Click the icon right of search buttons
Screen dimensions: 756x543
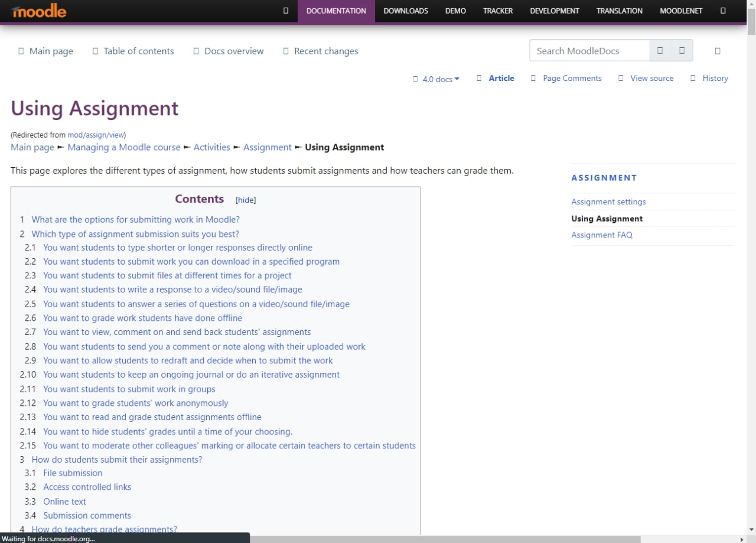tap(718, 51)
